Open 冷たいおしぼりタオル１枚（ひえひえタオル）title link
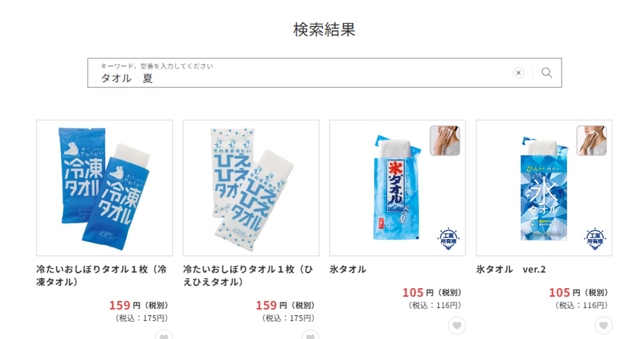The width and height of the screenshot is (644, 339). point(248,275)
